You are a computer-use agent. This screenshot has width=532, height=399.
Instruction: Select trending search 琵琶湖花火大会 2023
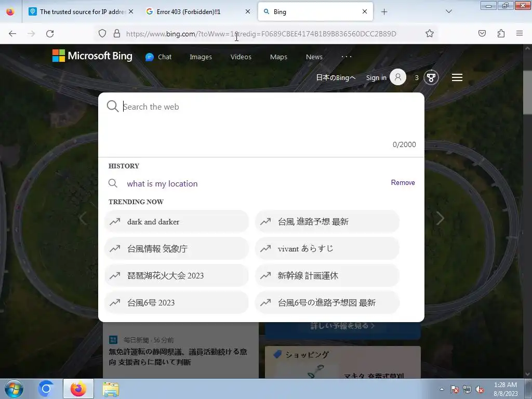[177, 275]
